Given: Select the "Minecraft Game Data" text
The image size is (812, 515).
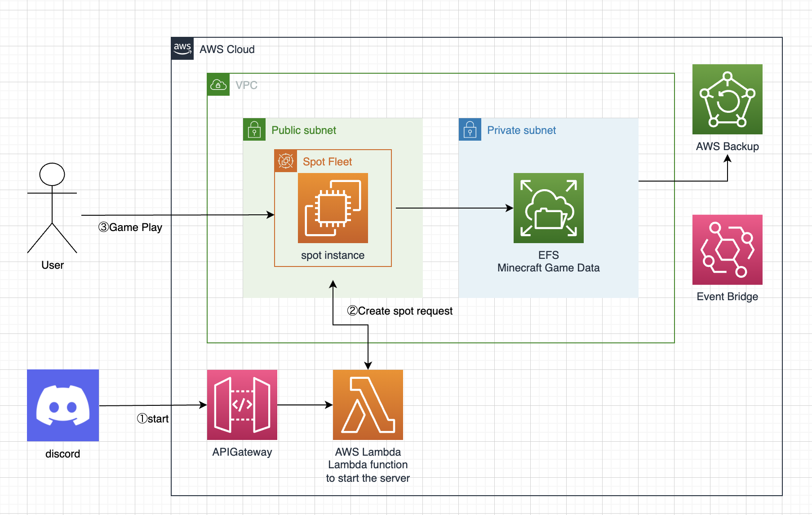Looking at the screenshot, I should click(x=548, y=268).
